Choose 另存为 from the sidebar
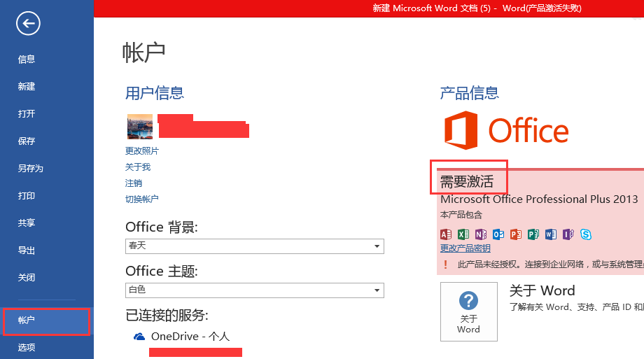The image size is (644, 359). tap(31, 169)
